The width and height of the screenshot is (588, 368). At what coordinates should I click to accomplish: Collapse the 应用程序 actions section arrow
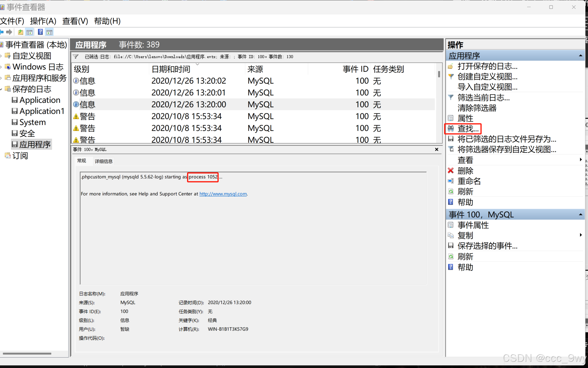coord(580,56)
